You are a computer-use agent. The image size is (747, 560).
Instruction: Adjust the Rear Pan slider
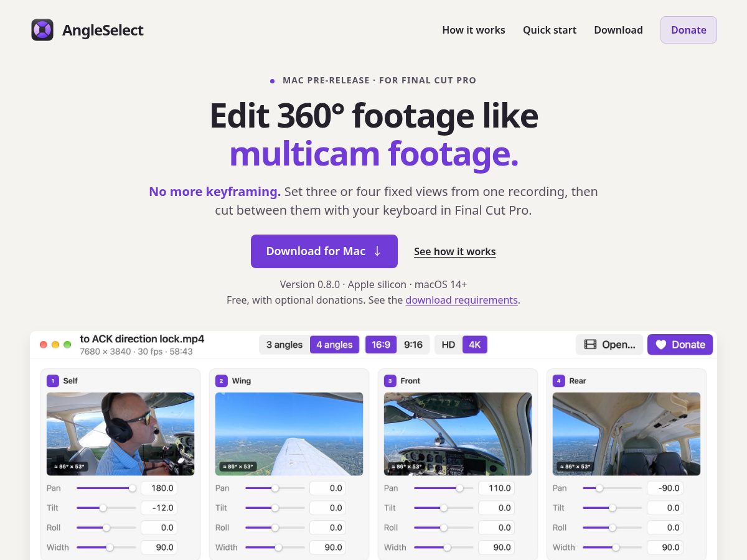click(x=613, y=488)
